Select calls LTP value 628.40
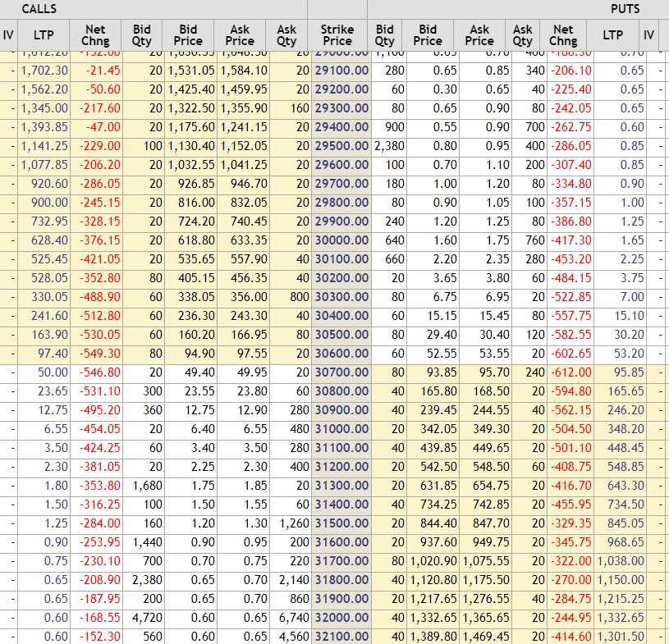 (49, 240)
